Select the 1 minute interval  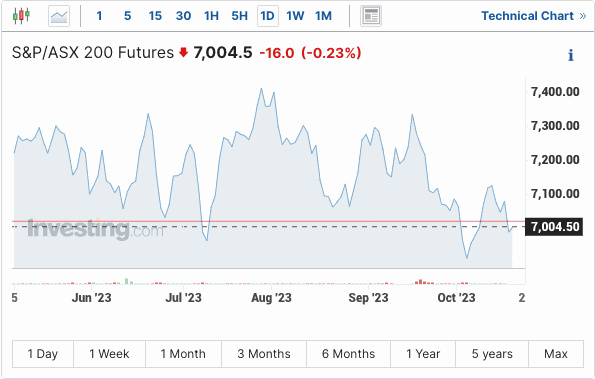99,16
